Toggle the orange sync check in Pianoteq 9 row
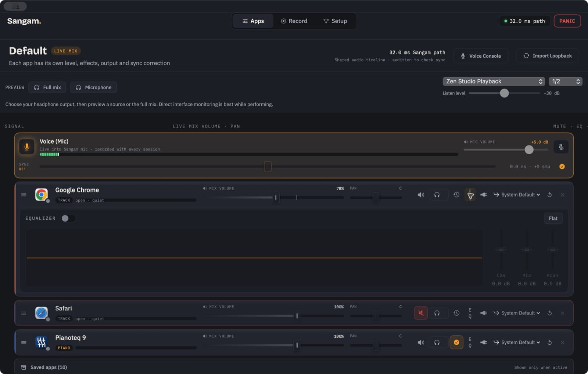 pos(456,342)
